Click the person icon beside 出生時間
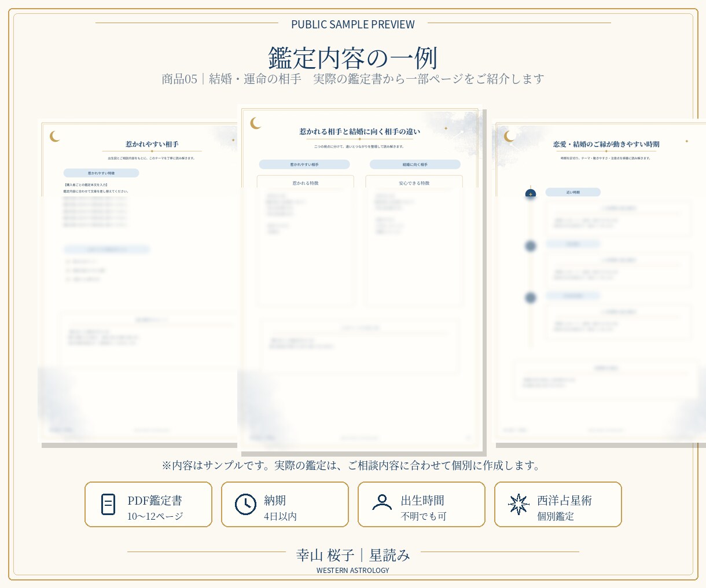The height and width of the screenshot is (588, 706). pos(382,502)
